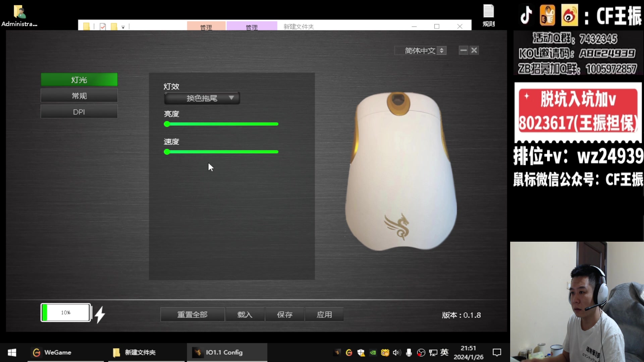
Task: Open the 简体中文 language selector
Action: pyautogui.click(x=420, y=51)
